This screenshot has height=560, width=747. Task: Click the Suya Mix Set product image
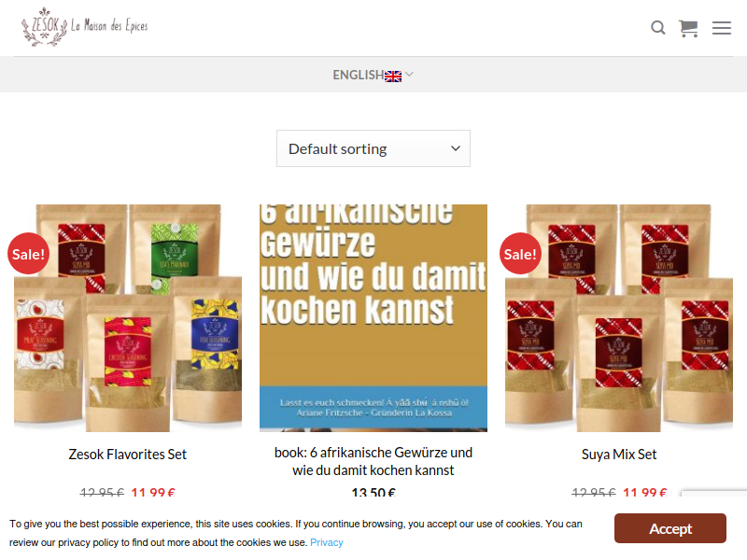(x=619, y=318)
